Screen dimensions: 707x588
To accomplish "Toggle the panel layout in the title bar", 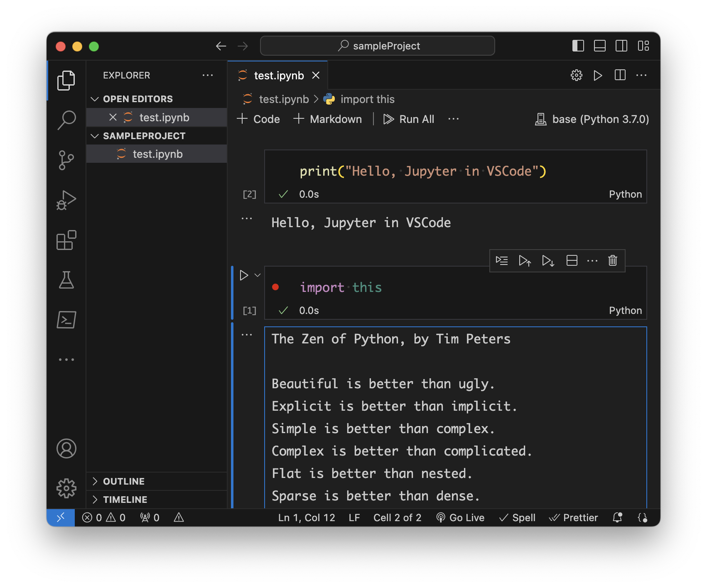I will [x=599, y=46].
